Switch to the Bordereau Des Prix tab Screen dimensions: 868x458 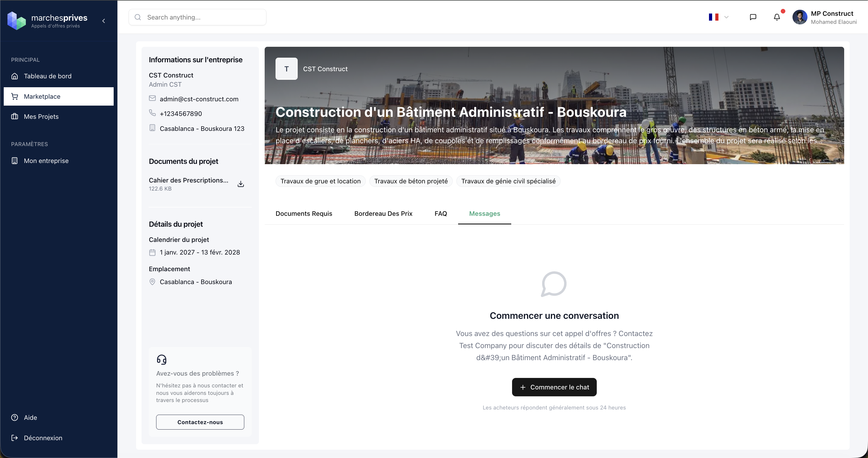click(383, 214)
